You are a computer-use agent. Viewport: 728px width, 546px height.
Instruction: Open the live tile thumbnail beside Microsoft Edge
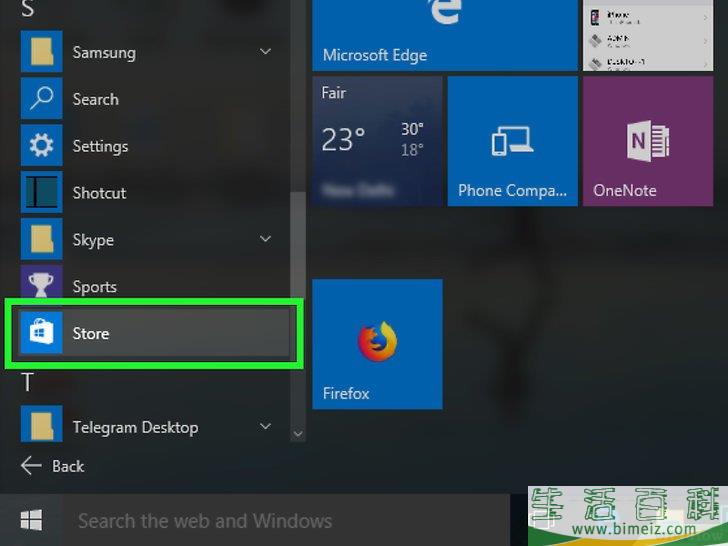point(648,35)
